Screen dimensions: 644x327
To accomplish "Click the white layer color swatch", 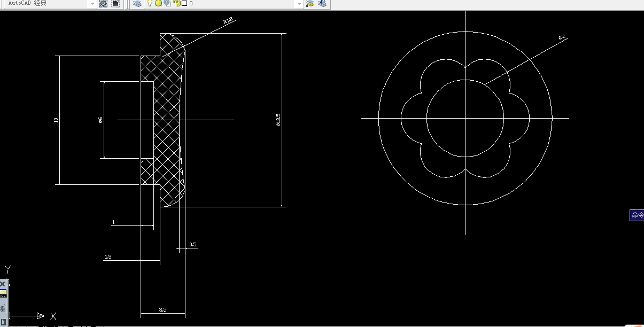I will pos(184,3).
